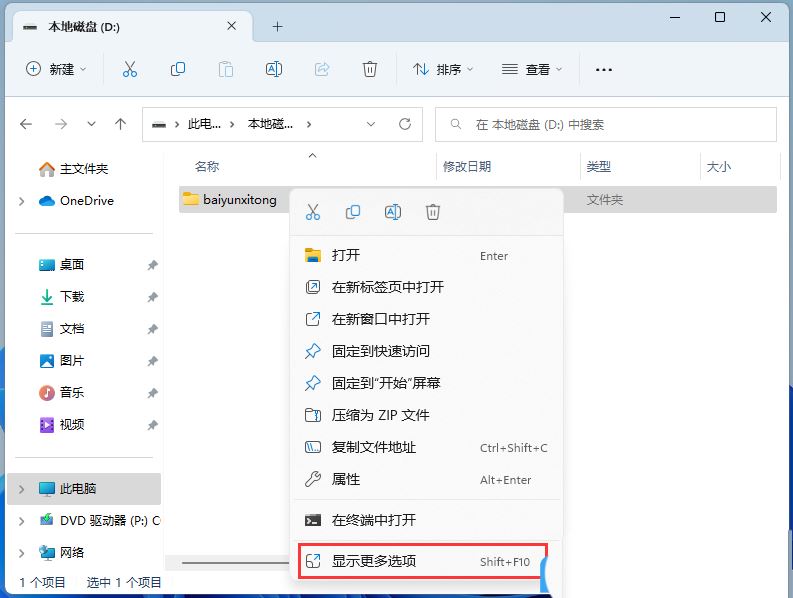The width and height of the screenshot is (793, 598).
Task: Rename using the context menu rename icon
Action: pyautogui.click(x=393, y=212)
